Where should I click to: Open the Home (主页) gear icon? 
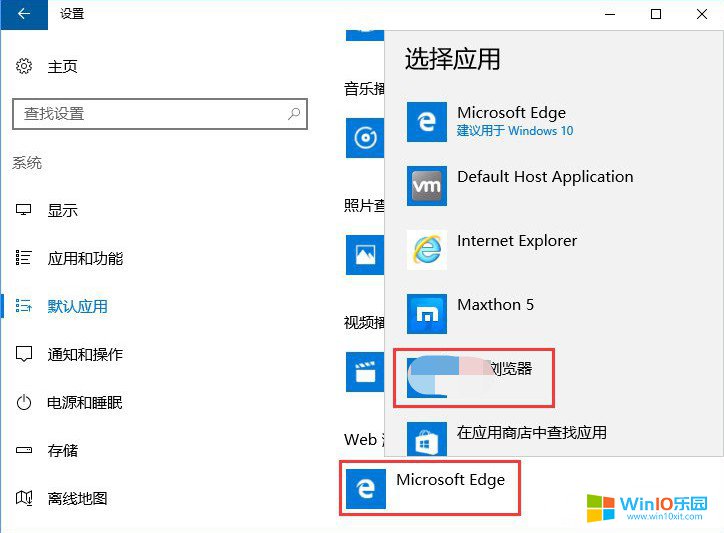[24, 66]
